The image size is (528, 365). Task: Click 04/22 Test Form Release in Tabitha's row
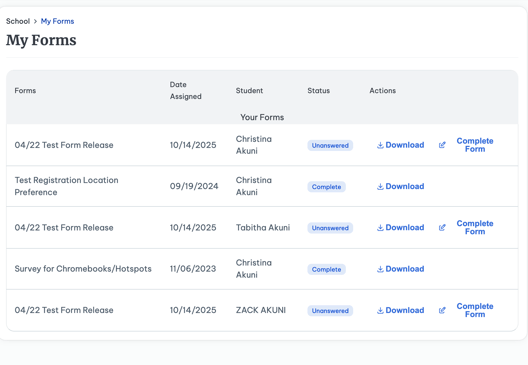tap(64, 228)
